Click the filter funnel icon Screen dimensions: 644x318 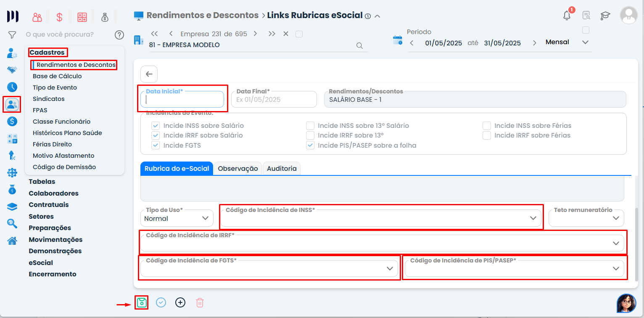coord(12,34)
